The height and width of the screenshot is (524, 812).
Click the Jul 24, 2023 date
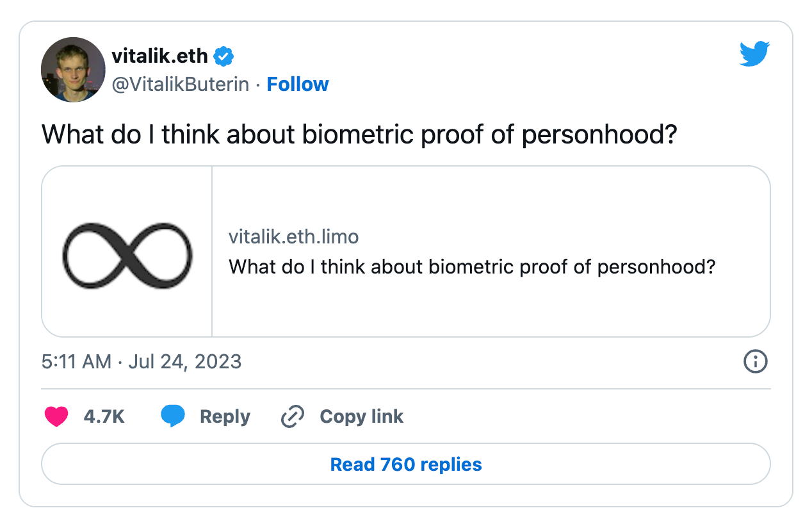[185, 361]
